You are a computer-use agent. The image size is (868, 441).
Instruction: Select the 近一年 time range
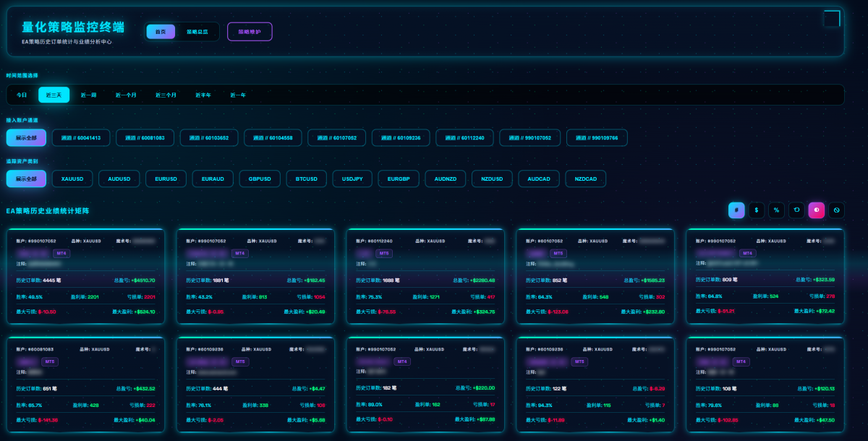[238, 95]
